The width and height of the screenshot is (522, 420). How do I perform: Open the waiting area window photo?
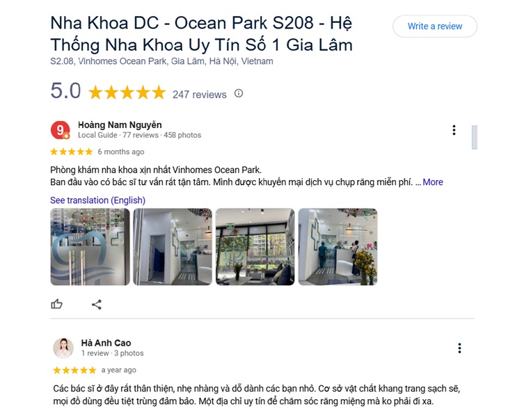tap(255, 247)
